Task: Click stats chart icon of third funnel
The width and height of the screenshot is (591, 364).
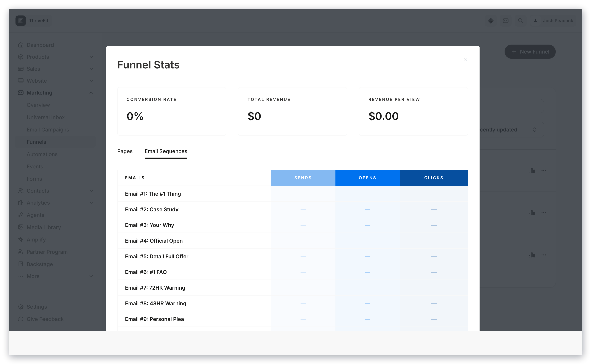Action: click(531, 255)
